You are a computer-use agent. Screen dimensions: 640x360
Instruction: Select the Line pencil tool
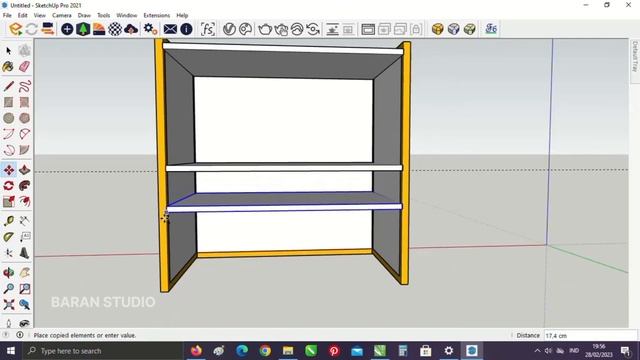coord(9,86)
